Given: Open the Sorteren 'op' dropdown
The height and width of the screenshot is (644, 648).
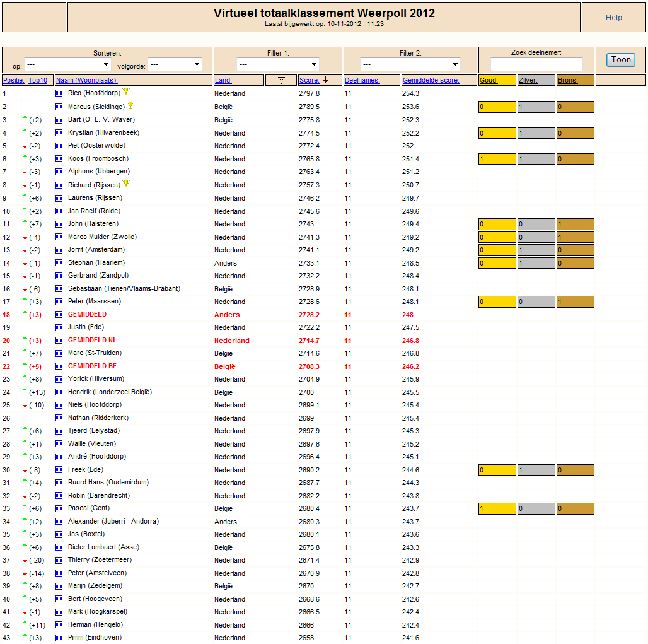Looking at the screenshot, I should [x=68, y=64].
